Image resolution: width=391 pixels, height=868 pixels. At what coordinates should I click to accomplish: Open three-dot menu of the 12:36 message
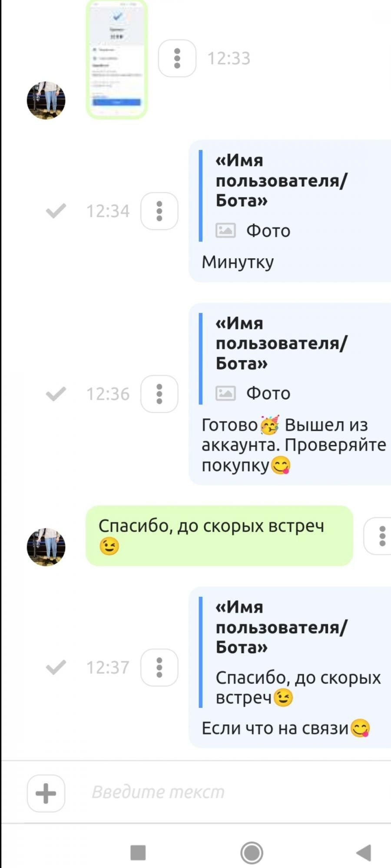[x=159, y=394]
